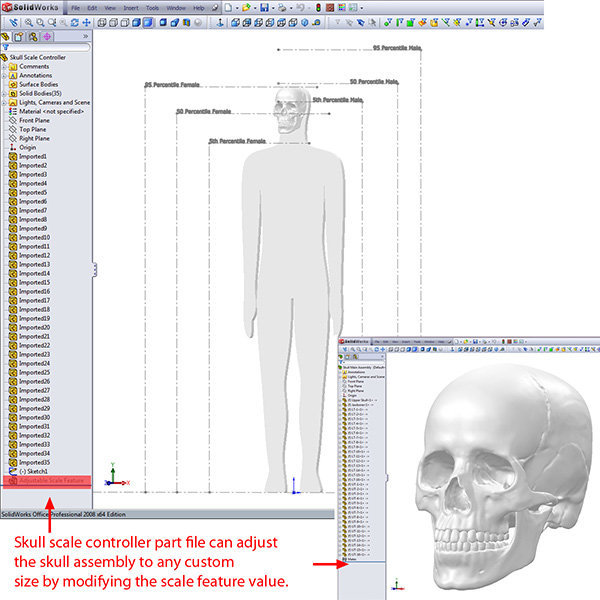Expand Lights, Cameras and Scene node
Viewport: 600px width, 600px height.
click(x=13, y=102)
